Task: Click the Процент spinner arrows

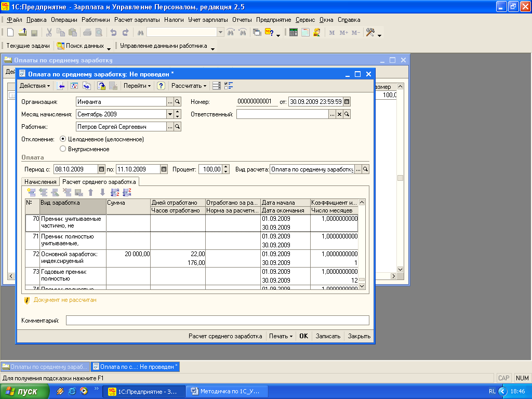Action: (226, 169)
